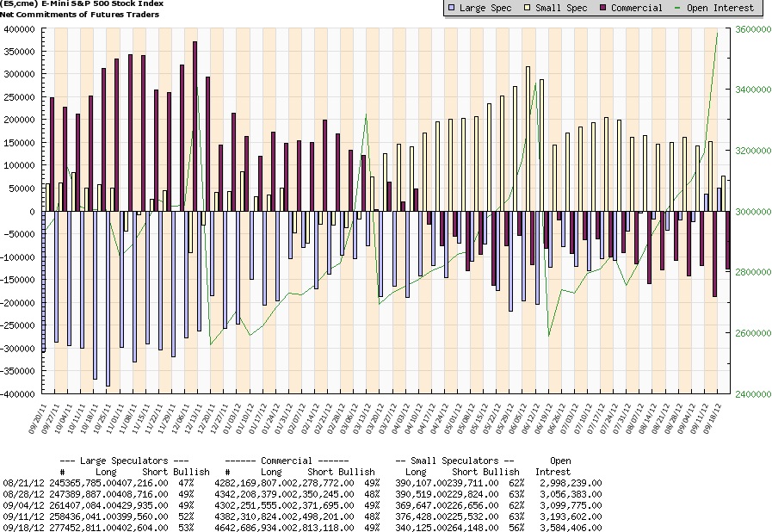Click the 'Commercial' table heading
772x532 pixels.
tap(287, 461)
